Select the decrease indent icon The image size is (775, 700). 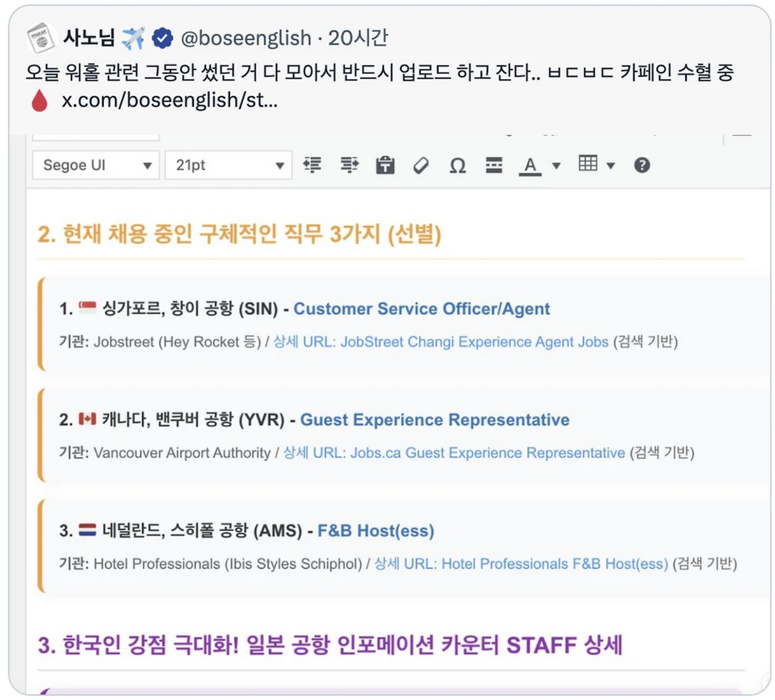tap(312, 164)
